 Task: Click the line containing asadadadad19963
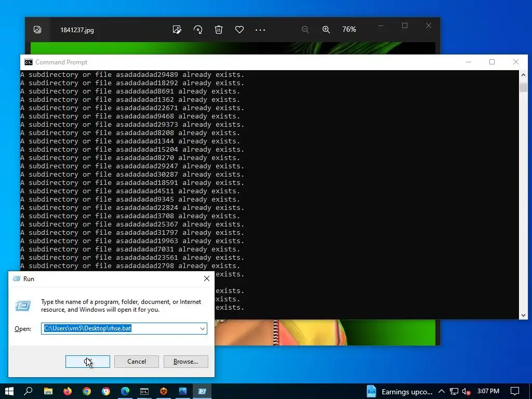coord(132,241)
